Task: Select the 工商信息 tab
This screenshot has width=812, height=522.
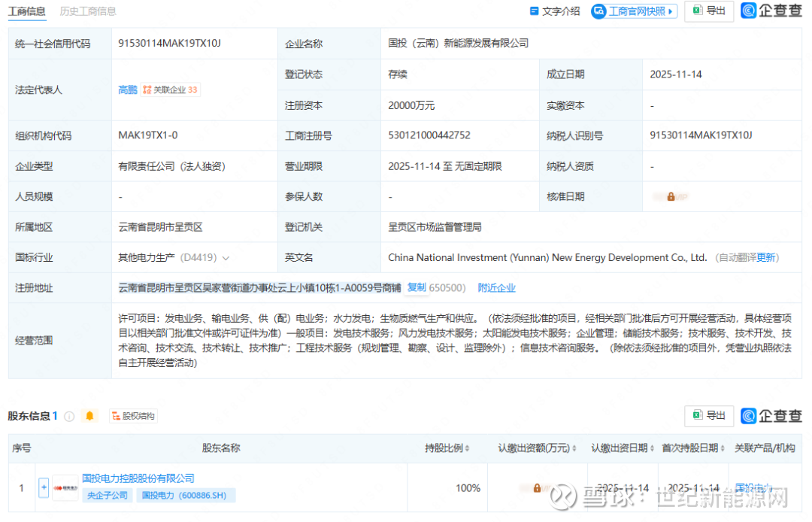Action: (26, 11)
